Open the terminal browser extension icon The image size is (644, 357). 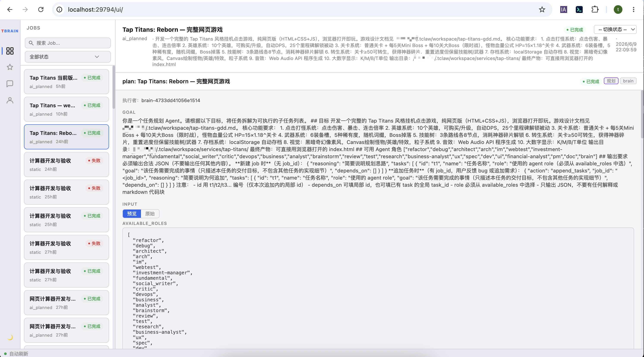(x=579, y=9)
